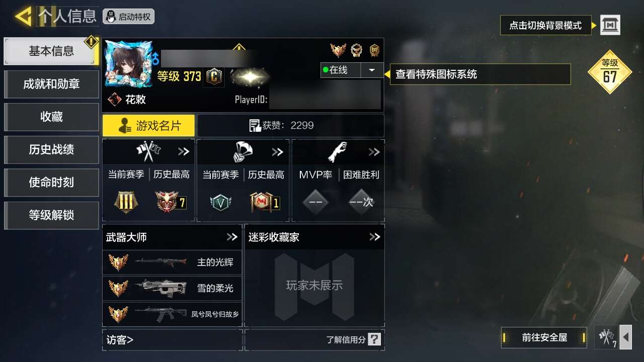Select the 主的光辉 weapon entry

(x=172, y=262)
